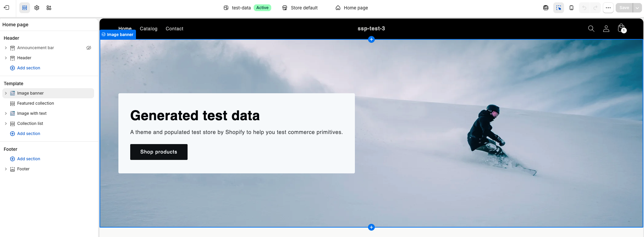644x237 pixels.
Task: Select the Image banner section row
Action: (x=48, y=93)
